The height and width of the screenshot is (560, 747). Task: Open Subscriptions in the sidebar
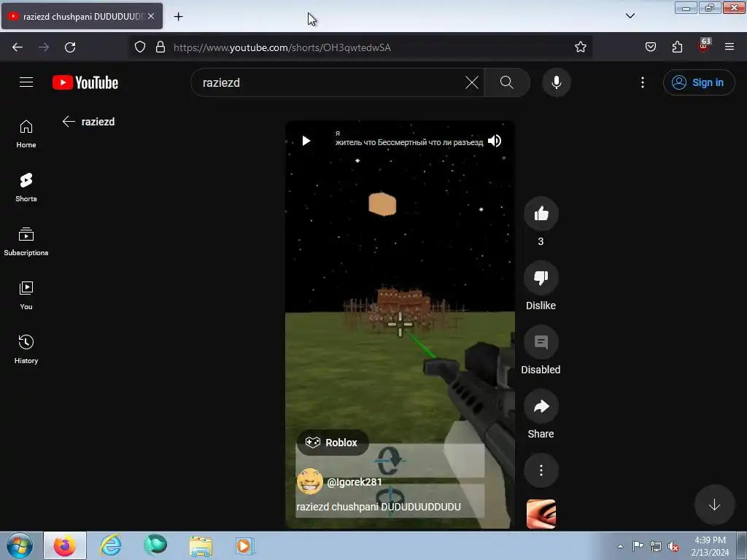coord(26,241)
